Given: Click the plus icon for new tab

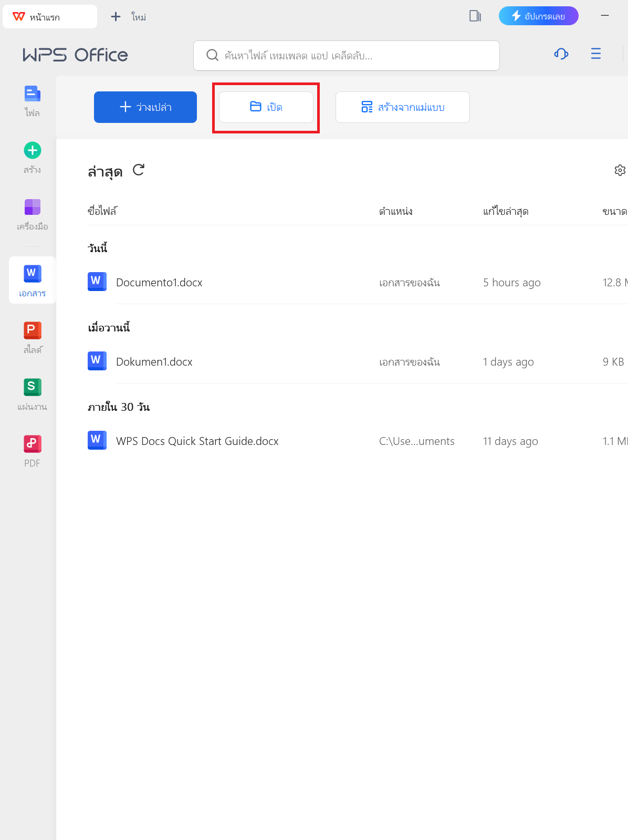Looking at the screenshot, I should [116, 17].
